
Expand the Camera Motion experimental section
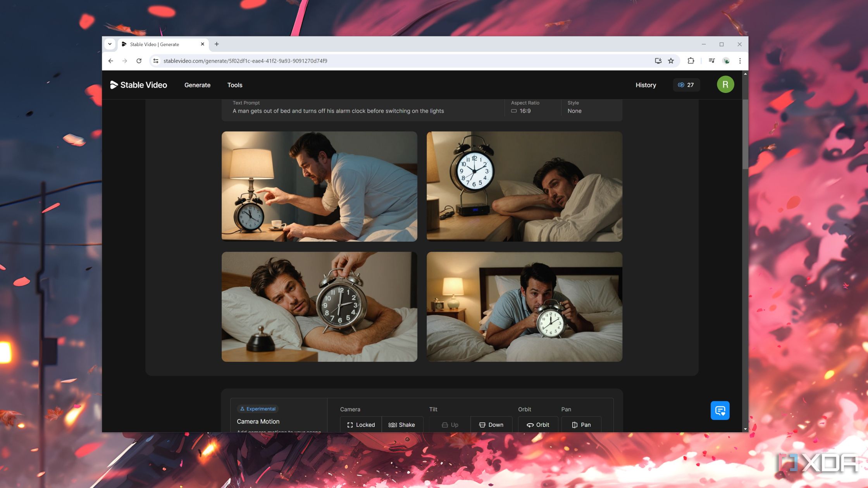pyautogui.click(x=258, y=421)
